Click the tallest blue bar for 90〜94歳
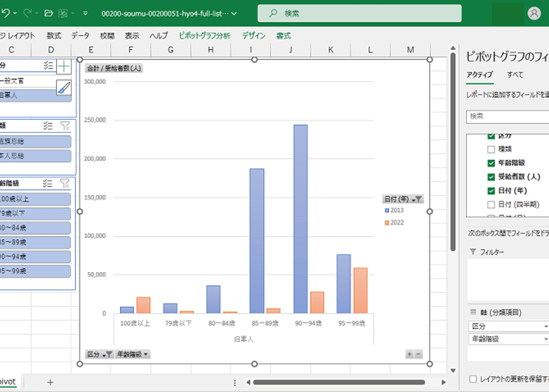The width and height of the screenshot is (549, 392). coord(301,219)
